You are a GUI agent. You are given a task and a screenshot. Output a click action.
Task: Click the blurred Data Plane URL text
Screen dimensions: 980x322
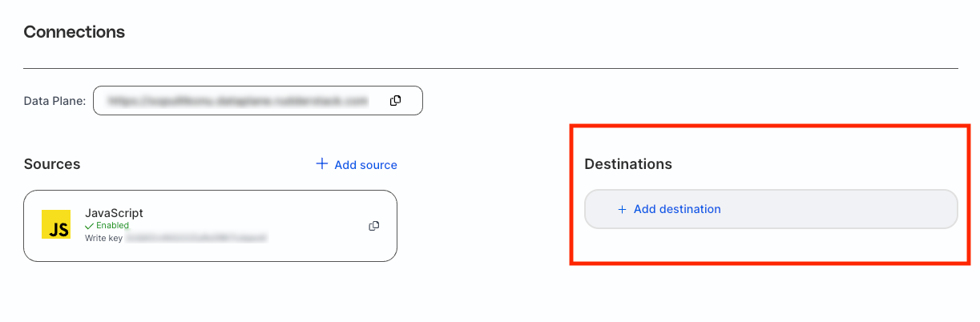[237, 101]
